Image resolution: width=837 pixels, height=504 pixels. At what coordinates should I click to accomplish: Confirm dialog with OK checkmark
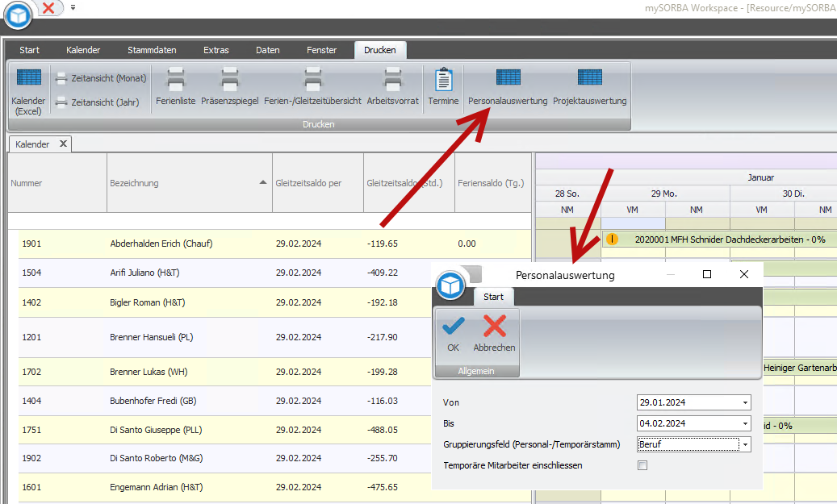point(453,335)
